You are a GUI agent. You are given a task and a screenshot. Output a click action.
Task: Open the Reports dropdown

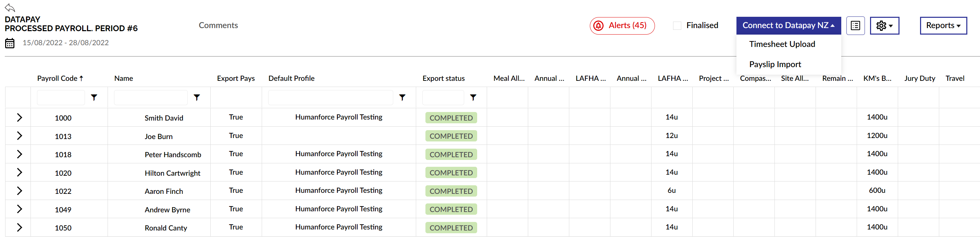click(x=943, y=25)
